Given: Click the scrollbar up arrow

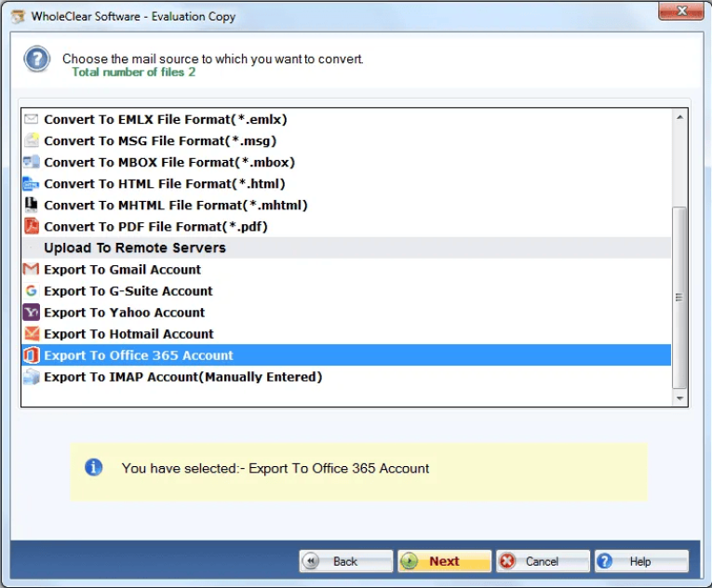Looking at the screenshot, I should [679, 117].
